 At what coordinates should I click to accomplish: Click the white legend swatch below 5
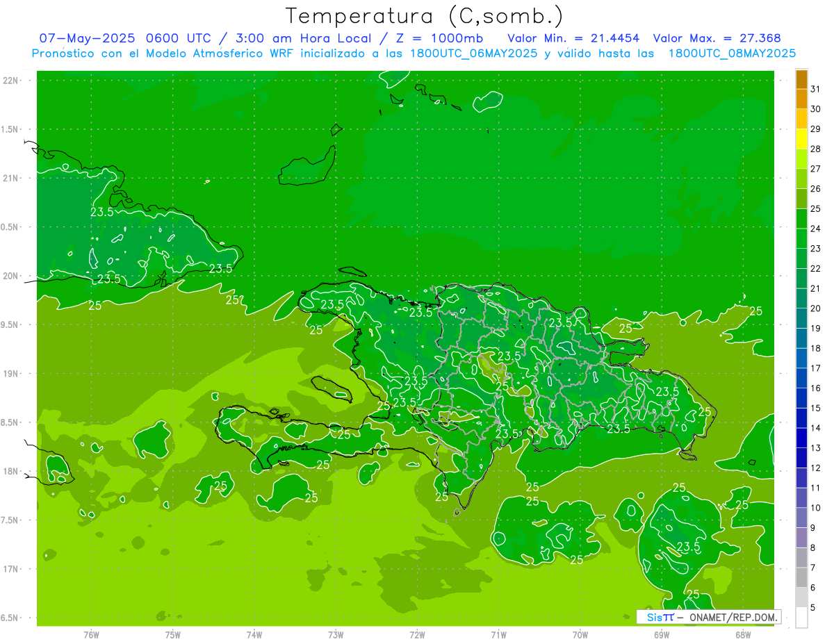pyautogui.click(x=801, y=618)
